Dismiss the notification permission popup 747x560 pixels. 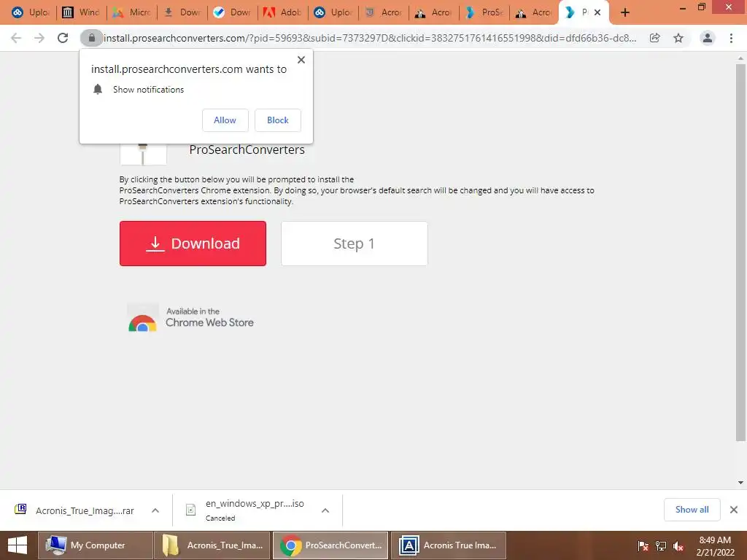301,60
